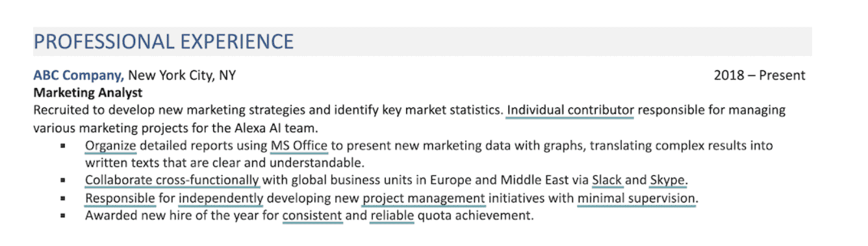Screen dimensions: 868x246
Task: Select the ABC Company name
Action: coord(79,75)
